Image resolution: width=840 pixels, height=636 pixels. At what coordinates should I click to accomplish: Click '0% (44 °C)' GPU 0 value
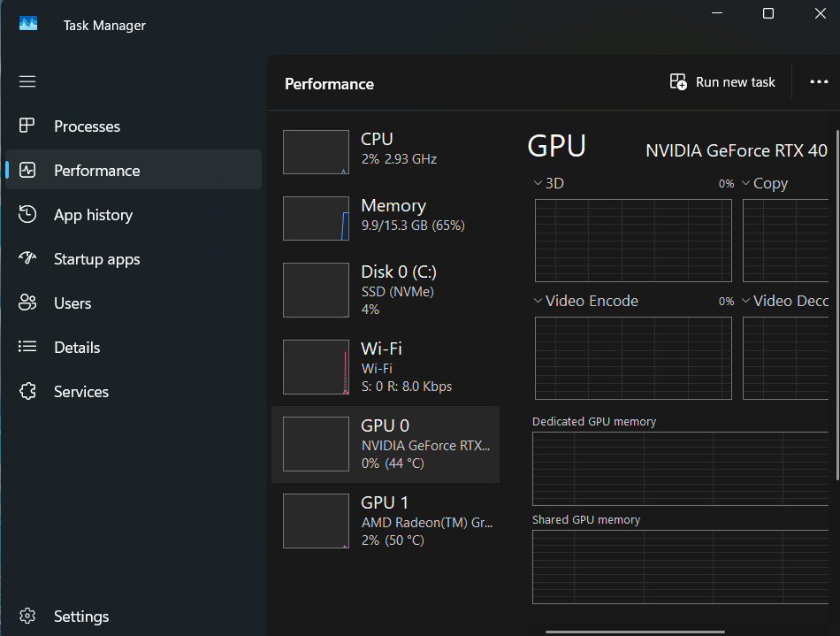393,463
